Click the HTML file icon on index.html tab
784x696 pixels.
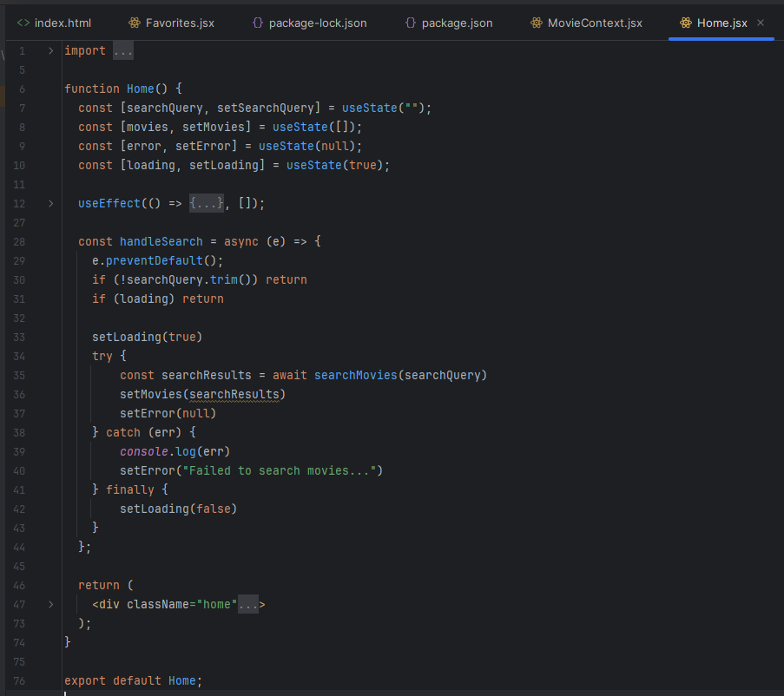tap(23, 23)
